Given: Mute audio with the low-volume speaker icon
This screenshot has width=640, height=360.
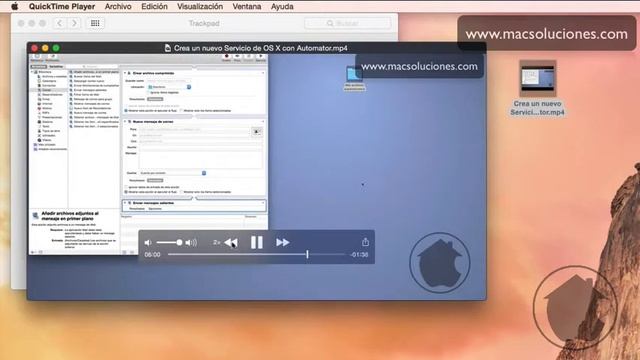Looking at the screenshot, I should (x=148, y=242).
